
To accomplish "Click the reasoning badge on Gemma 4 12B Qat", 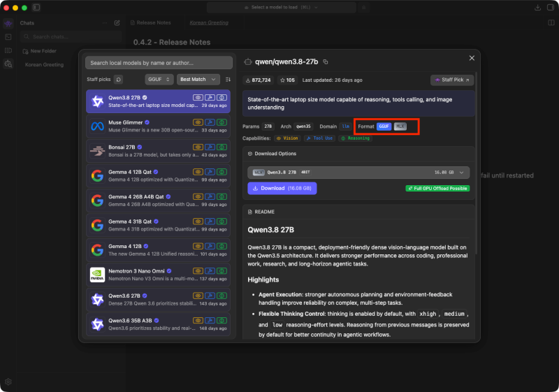I will [222, 172].
